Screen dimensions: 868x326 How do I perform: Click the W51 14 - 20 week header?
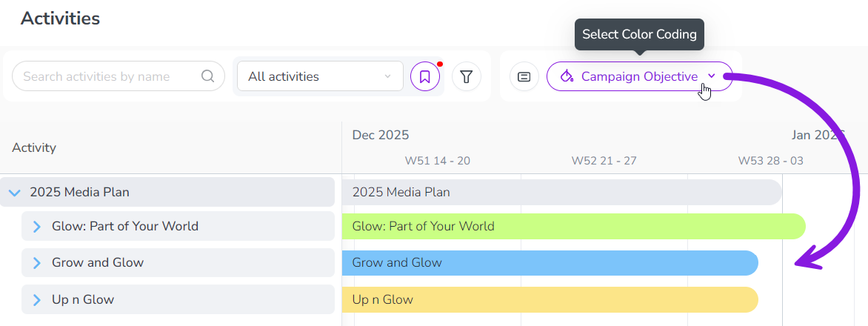(437, 161)
